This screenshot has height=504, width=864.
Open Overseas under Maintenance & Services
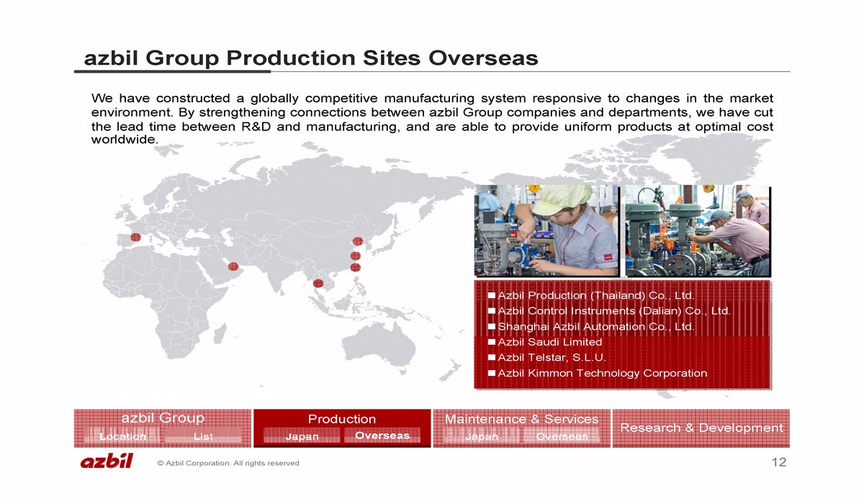(562, 436)
